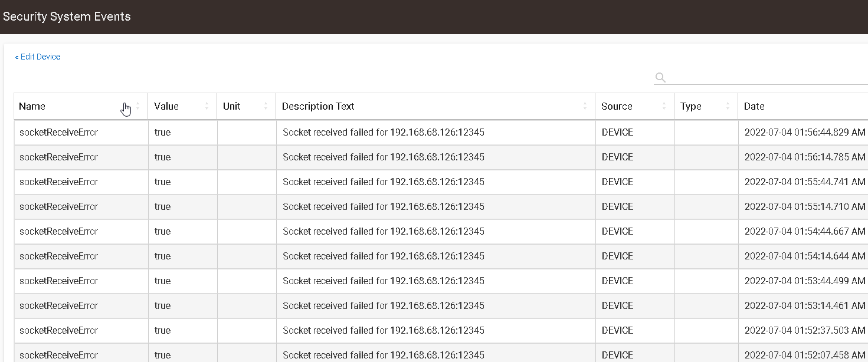Sort table by Value column arrows
The height and width of the screenshot is (362, 868).
[x=207, y=106]
